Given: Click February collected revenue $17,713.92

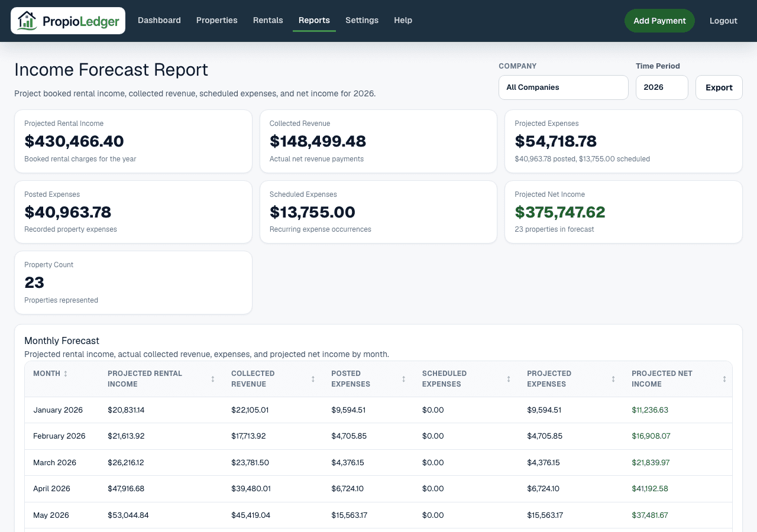Looking at the screenshot, I should pyautogui.click(x=248, y=436).
